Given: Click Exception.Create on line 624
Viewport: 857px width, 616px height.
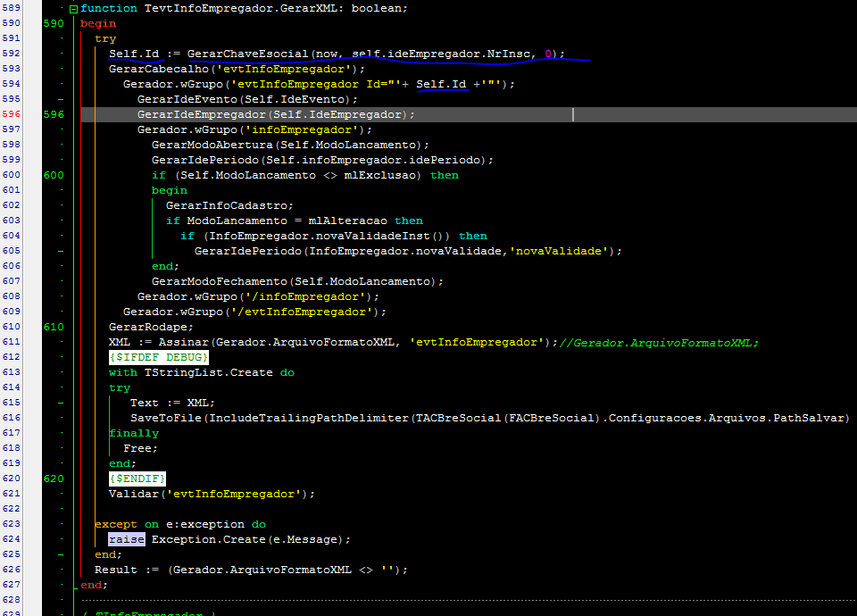Looking at the screenshot, I should (x=208, y=539).
